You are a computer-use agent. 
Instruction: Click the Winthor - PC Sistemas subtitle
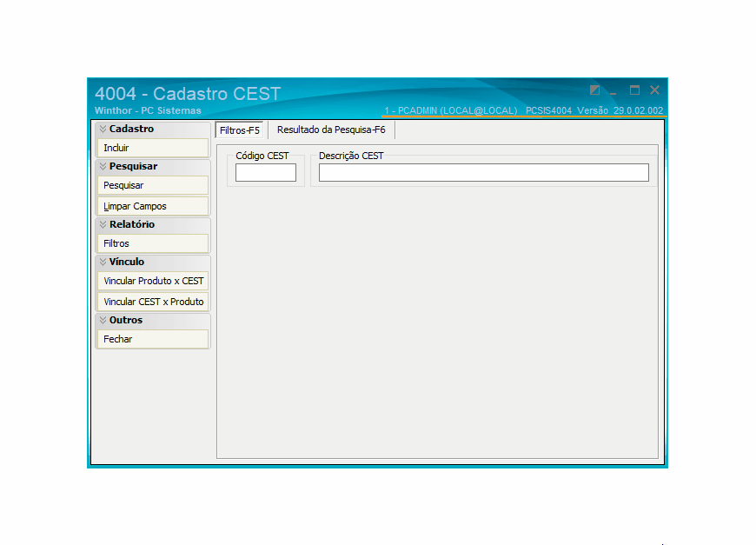(148, 110)
